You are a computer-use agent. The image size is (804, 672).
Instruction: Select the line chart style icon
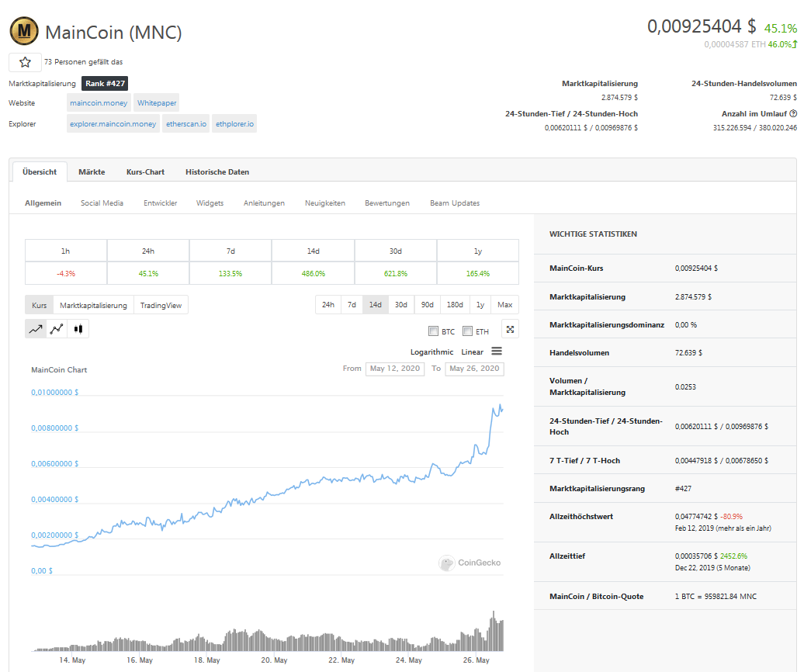36,329
